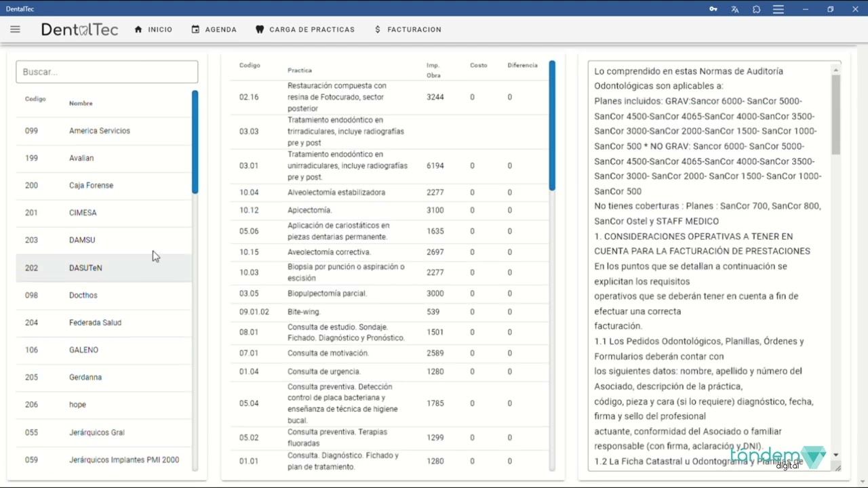Select DASUTeN row
Image resolution: width=868 pixels, height=488 pixels.
104,268
